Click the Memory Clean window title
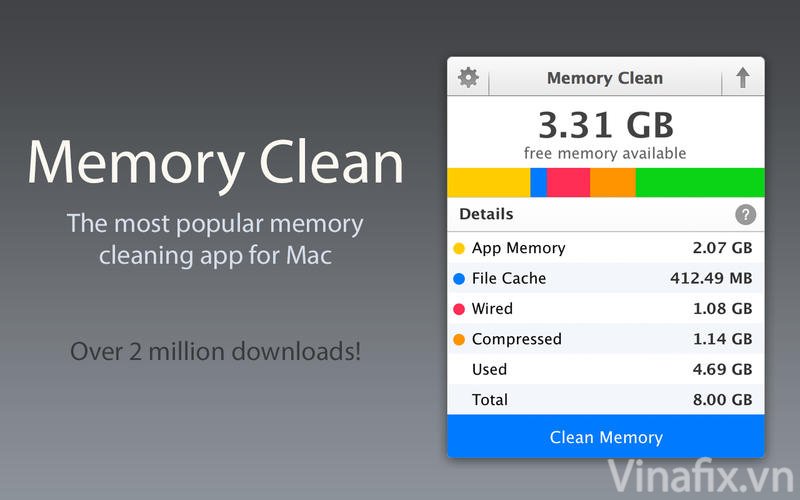800x500 pixels. point(605,78)
